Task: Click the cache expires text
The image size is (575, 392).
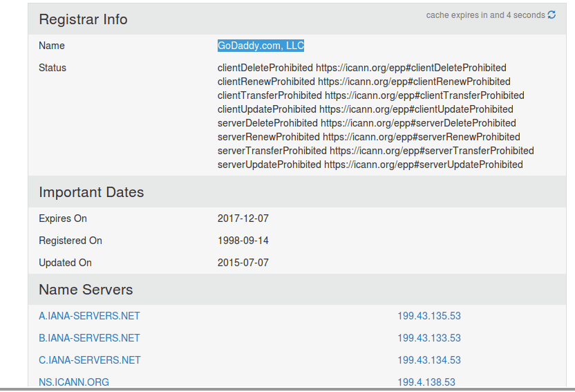Action: 486,15
